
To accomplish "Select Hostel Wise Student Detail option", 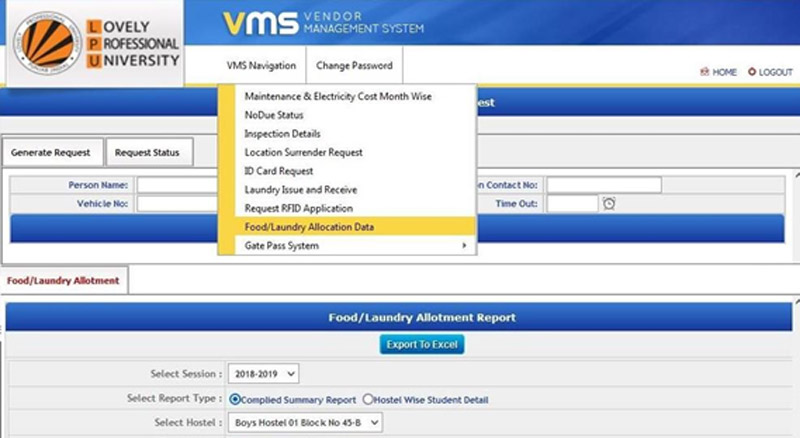I will 368,399.
